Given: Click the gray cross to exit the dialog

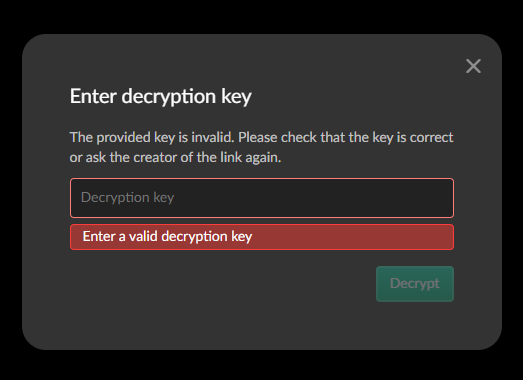Looking at the screenshot, I should coord(473,66).
